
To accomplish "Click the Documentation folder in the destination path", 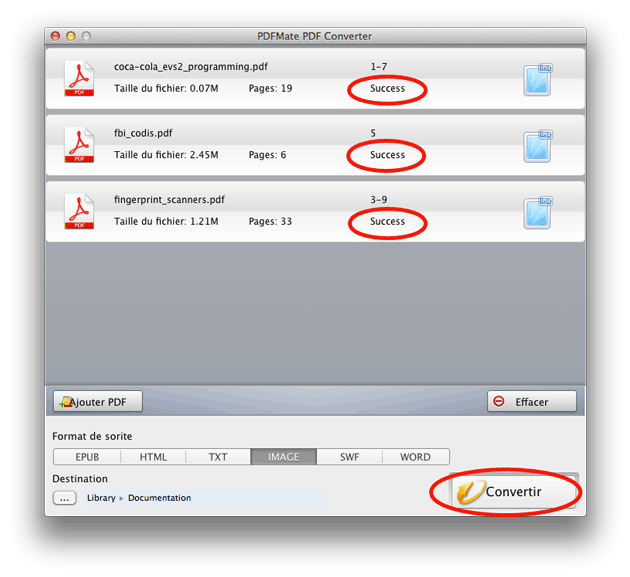I will (x=160, y=498).
